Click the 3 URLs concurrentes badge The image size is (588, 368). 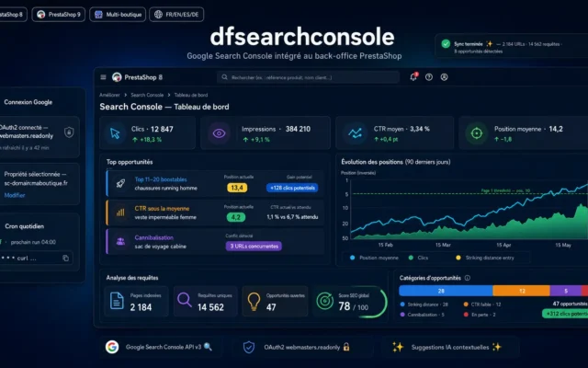pos(254,247)
